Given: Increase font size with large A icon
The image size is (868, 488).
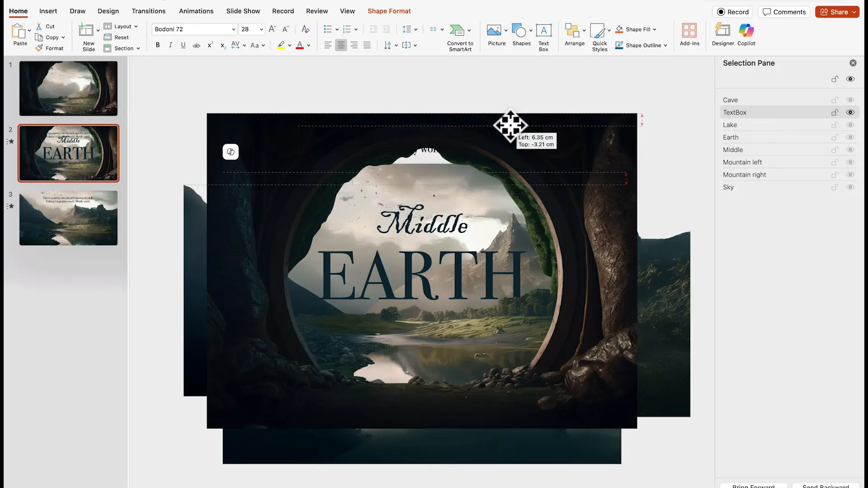Looking at the screenshot, I should pyautogui.click(x=272, y=29).
